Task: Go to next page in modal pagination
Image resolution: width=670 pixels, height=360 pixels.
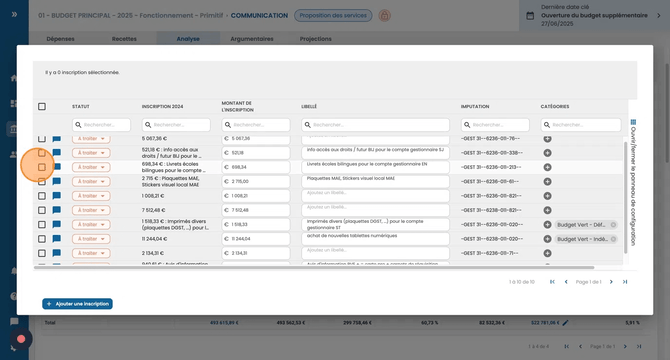Action: click(611, 282)
